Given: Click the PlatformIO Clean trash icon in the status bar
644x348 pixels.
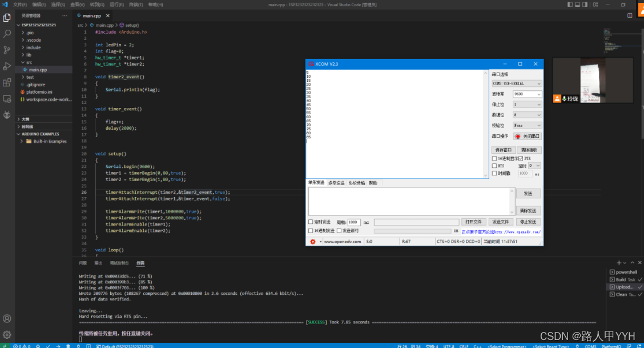Looking at the screenshot, I should [68, 346].
